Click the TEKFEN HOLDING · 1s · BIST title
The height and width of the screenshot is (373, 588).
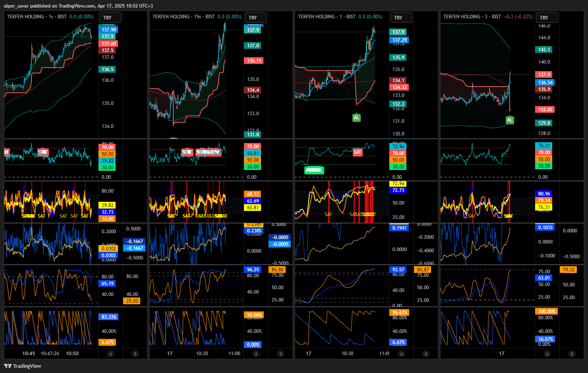tap(37, 17)
